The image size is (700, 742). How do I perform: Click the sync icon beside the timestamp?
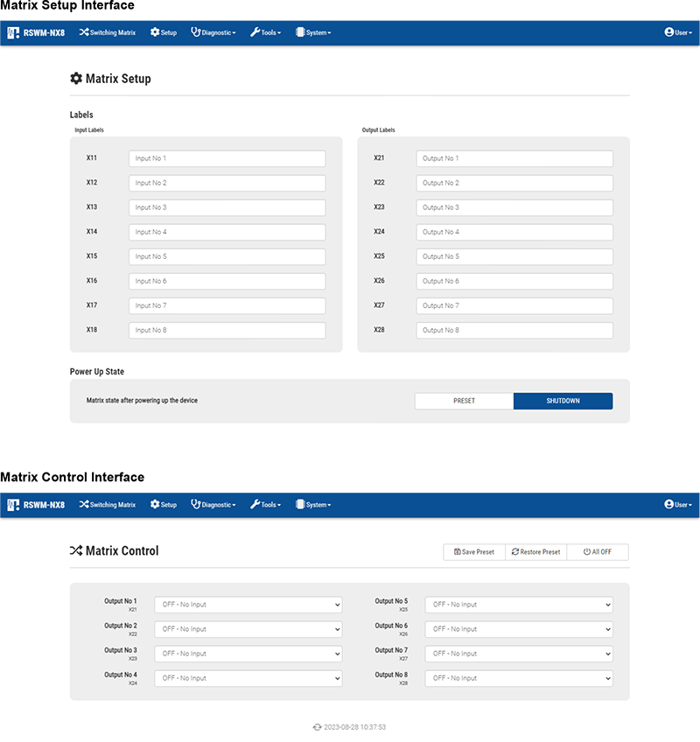pyautogui.click(x=318, y=727)
